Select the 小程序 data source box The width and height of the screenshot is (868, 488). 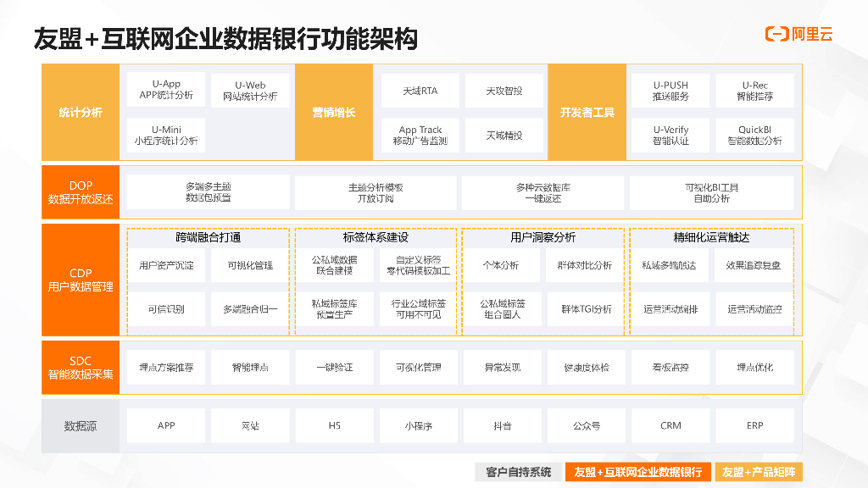419,425
